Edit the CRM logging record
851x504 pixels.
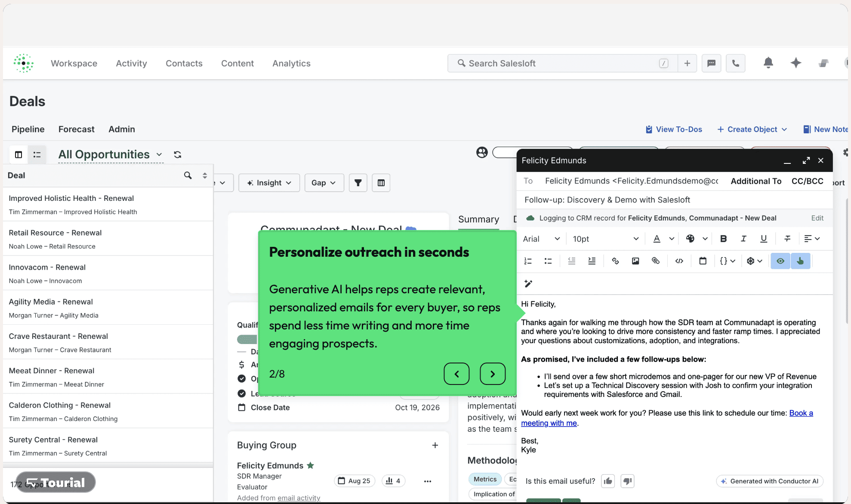click(817, 218)
